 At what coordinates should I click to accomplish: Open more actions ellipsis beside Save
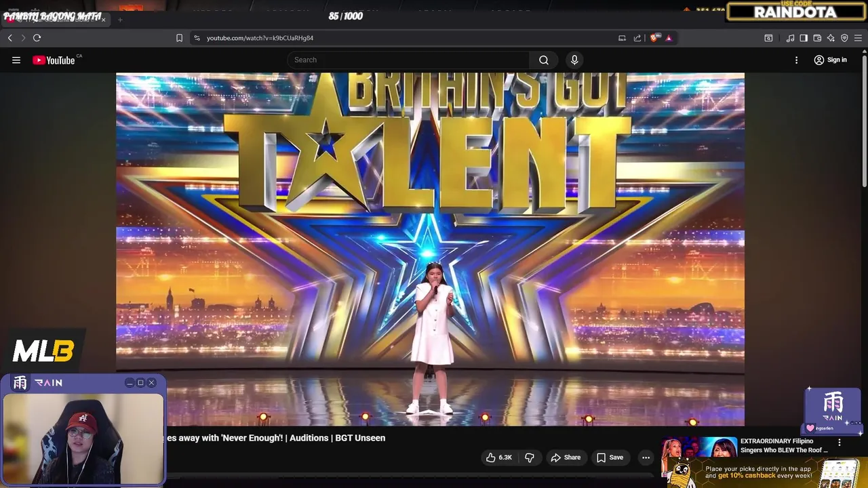click(646, 457)
